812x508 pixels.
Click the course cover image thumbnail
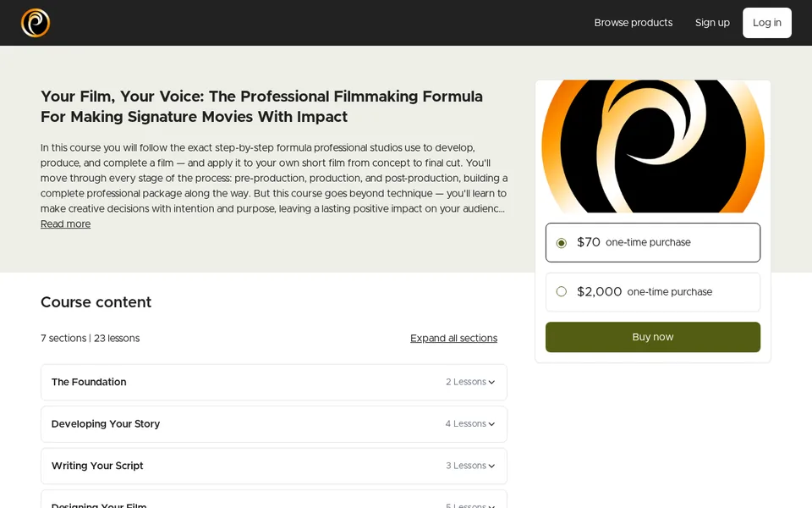(652, 146)
